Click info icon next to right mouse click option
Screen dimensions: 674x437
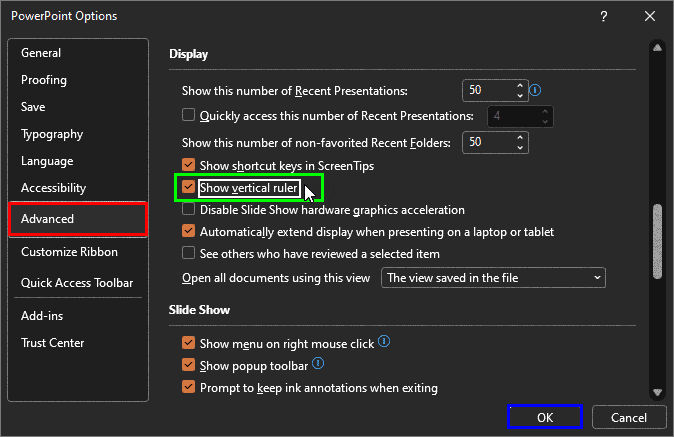point(384,342)
